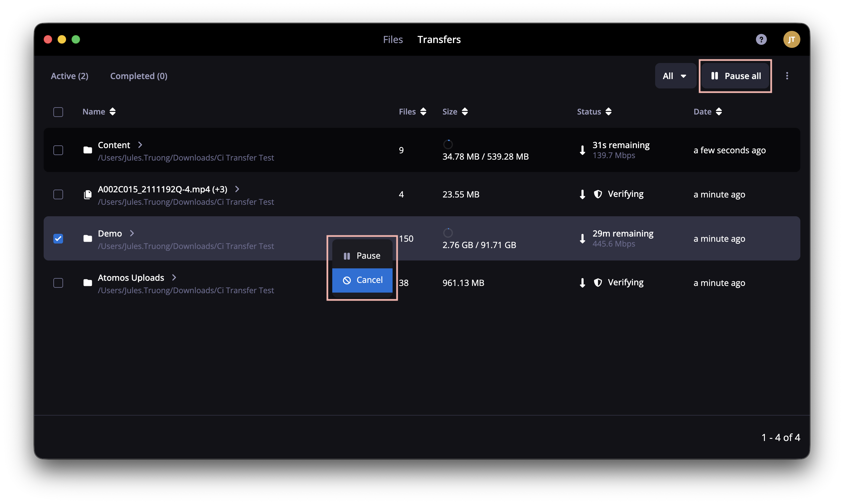Click the yellow minimize window button

(x=62, y=39)
